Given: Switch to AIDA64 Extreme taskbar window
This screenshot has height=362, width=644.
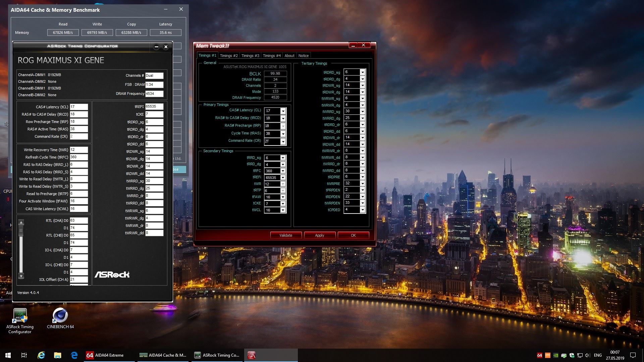Looking at the screenshot, I should coord(109,355).
